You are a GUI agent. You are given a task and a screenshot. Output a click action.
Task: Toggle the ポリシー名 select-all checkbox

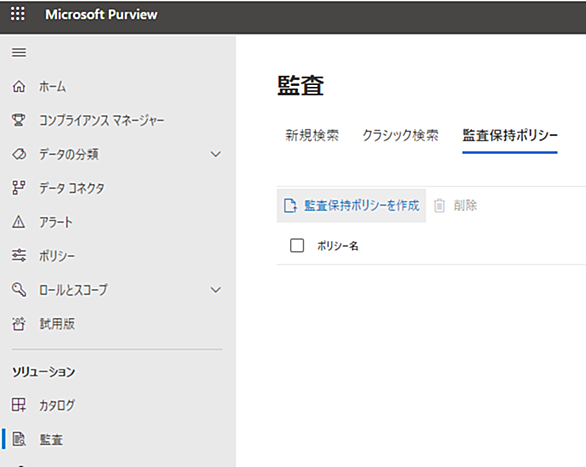[x=297, y=245]
